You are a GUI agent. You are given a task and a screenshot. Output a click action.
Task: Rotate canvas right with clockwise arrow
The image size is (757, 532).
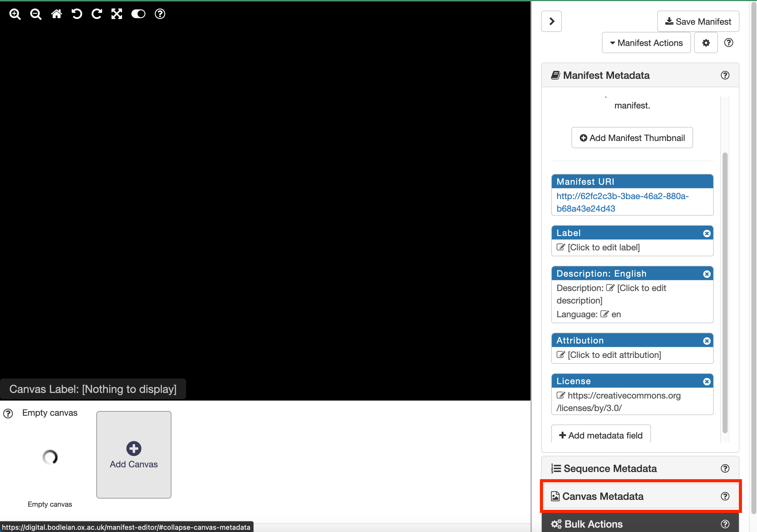[97, 14]
